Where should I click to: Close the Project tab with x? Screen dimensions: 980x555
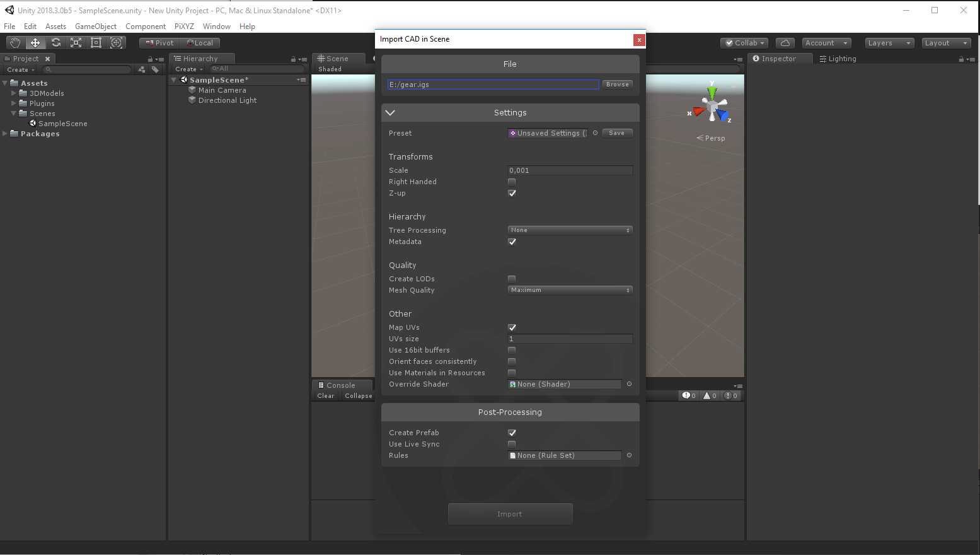coord(47,59)
